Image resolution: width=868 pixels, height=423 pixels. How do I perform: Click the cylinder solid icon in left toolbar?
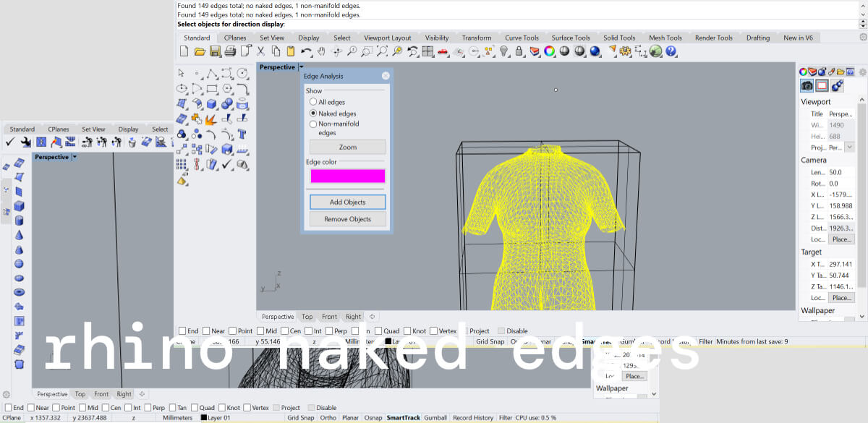[x=19, y=221]
